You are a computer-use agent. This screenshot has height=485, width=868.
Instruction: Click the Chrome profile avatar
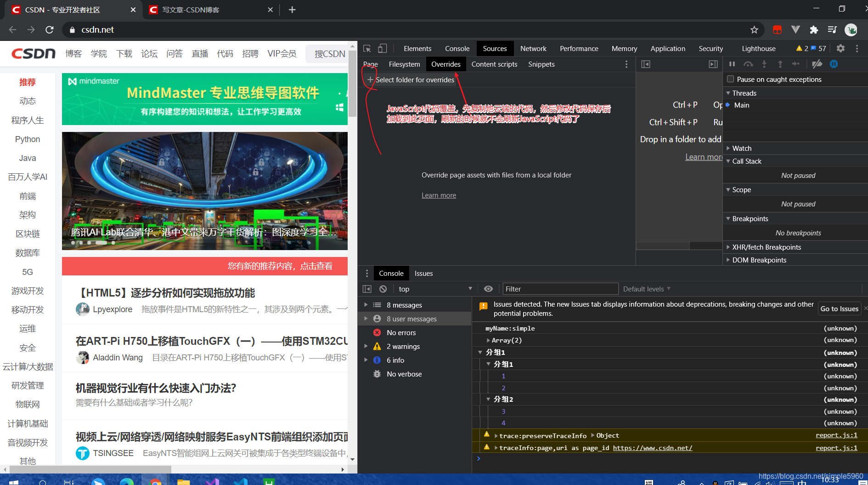click(851, 29)
